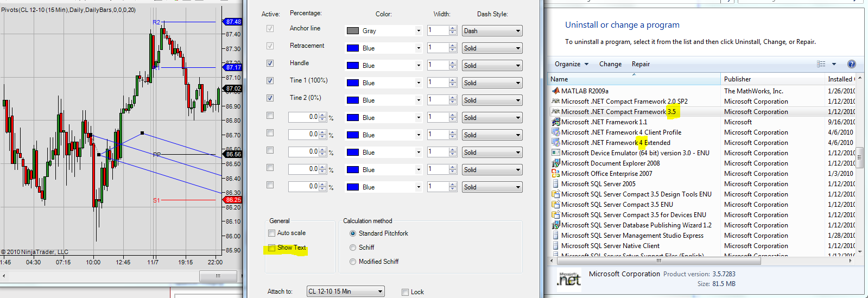Click Handle blue color swatch
This screenshot has height=298, width=868.
point(353,66)
